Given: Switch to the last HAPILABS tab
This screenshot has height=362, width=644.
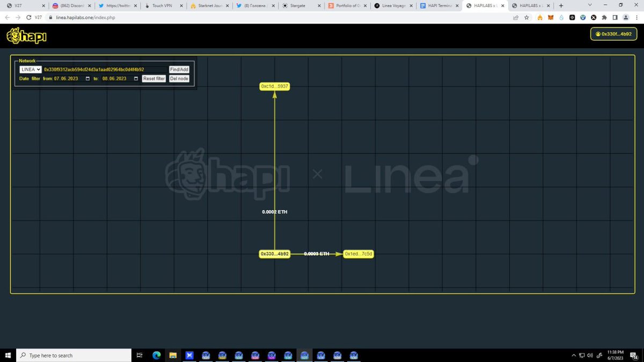Looking at the screenshot, I should 531,5.
